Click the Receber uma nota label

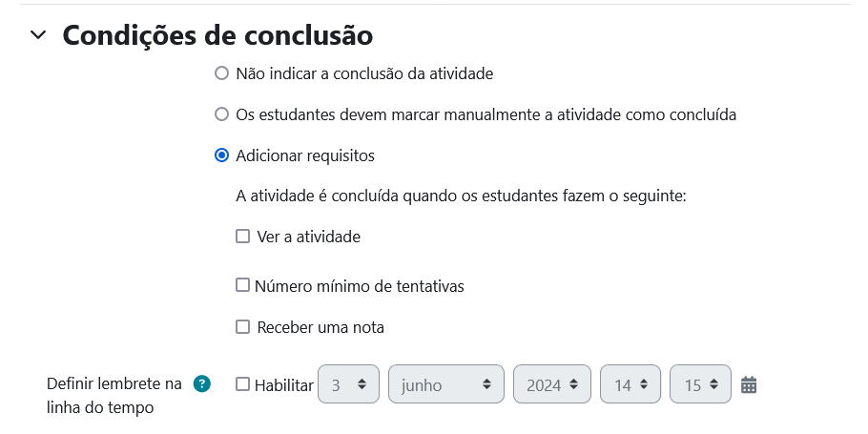click(x=320, y=327)
